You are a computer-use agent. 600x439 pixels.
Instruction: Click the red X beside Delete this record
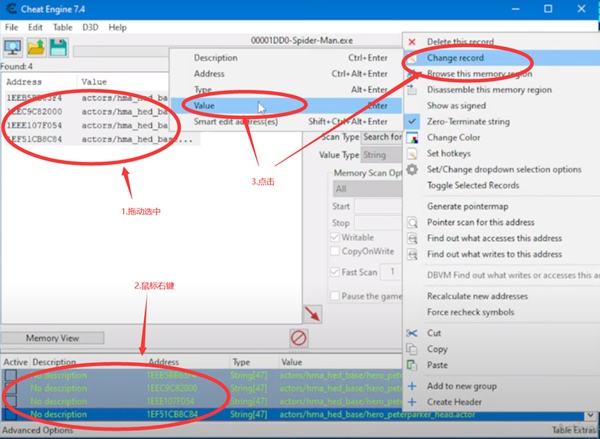tap(412, 42)
